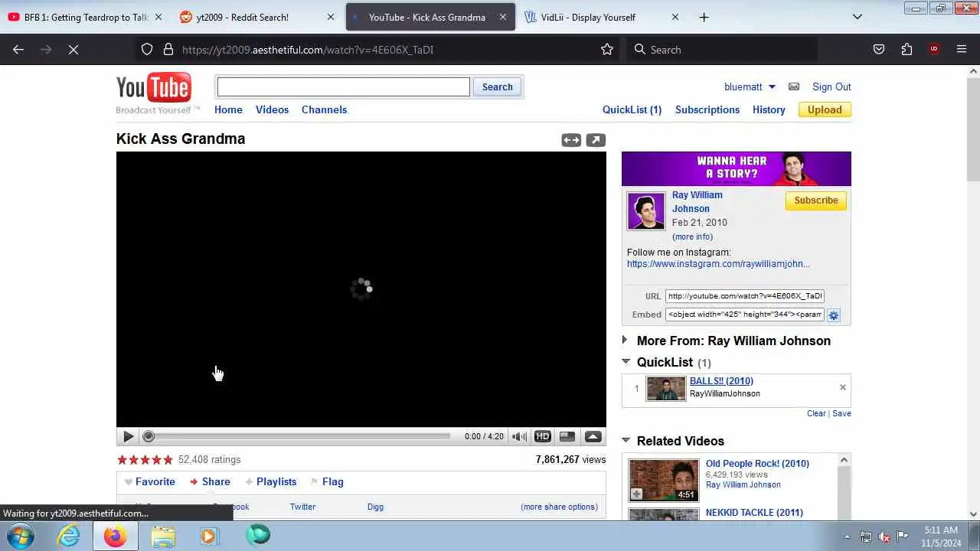Go to the Channels menu item
The height and width of the screenshot is (551, 980).
point(324,109)
